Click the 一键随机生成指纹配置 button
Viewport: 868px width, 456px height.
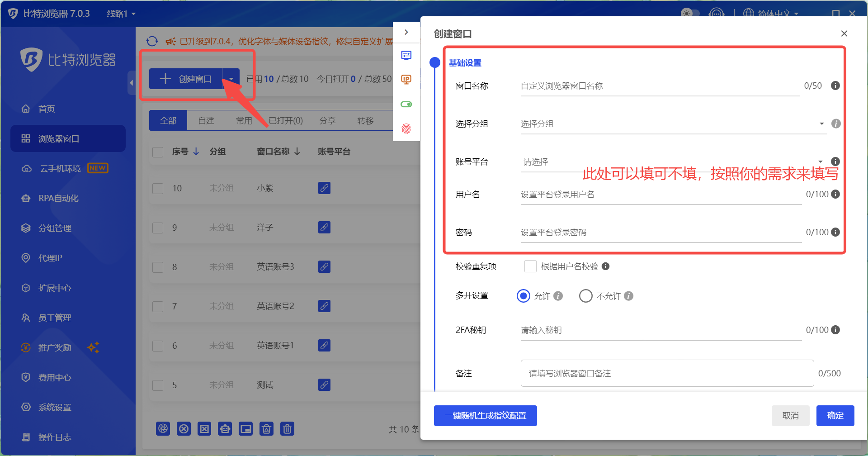point(486,416)
